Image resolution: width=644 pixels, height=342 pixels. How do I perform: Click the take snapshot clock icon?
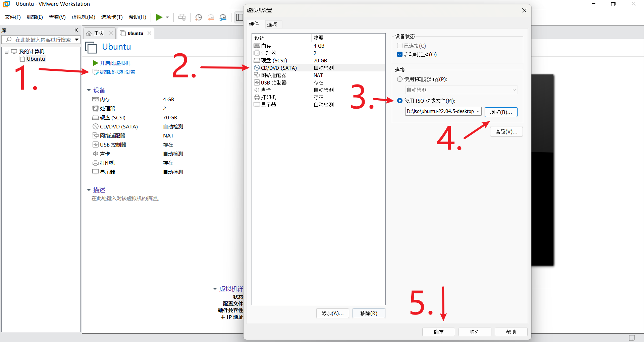199,17
